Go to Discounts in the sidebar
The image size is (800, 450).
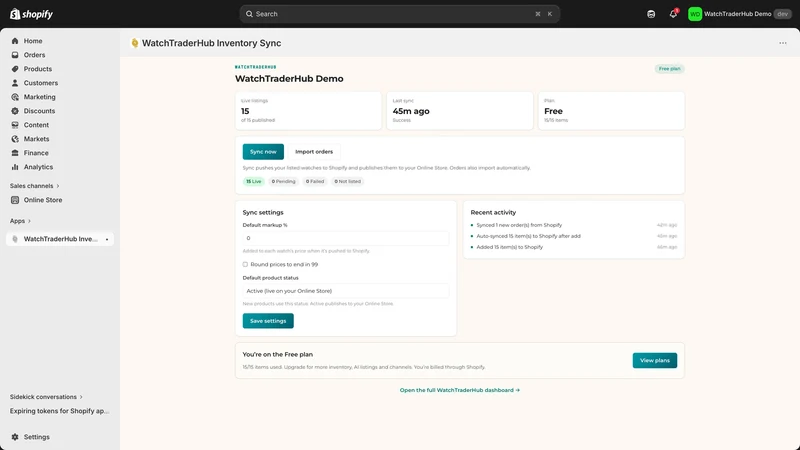coord(39,111)
